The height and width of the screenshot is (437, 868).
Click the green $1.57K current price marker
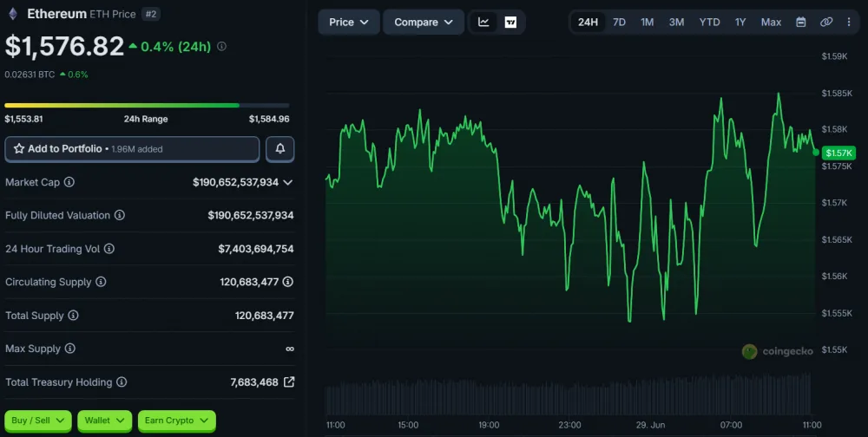click(x=838, y=153)
